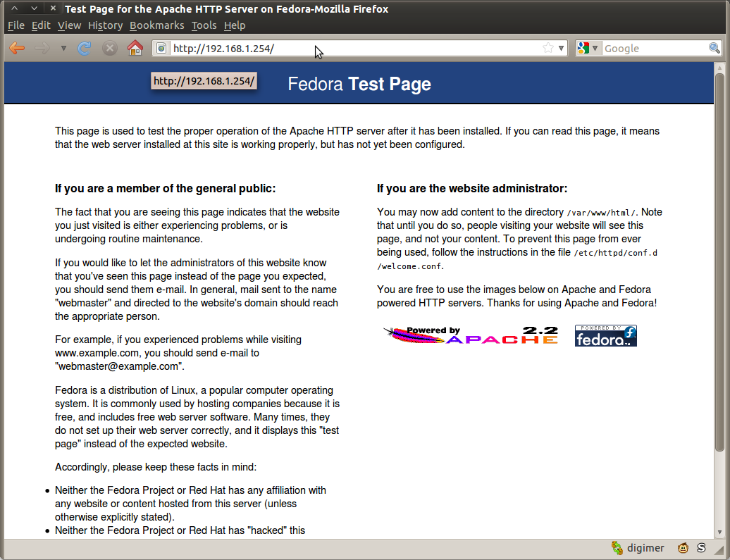Click the NoScript S icon in status bar
730x560 pixels.
[701, 548]
